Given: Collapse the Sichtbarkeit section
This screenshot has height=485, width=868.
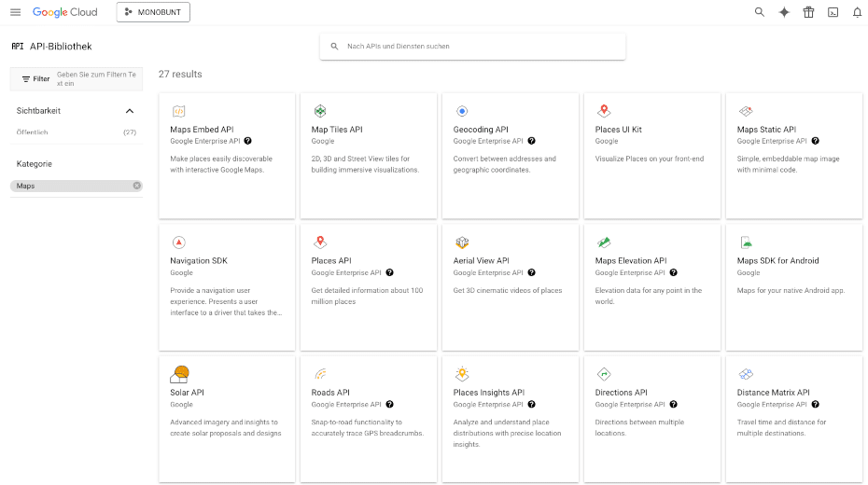Looking at the screenshot, I should pos(130,111).
